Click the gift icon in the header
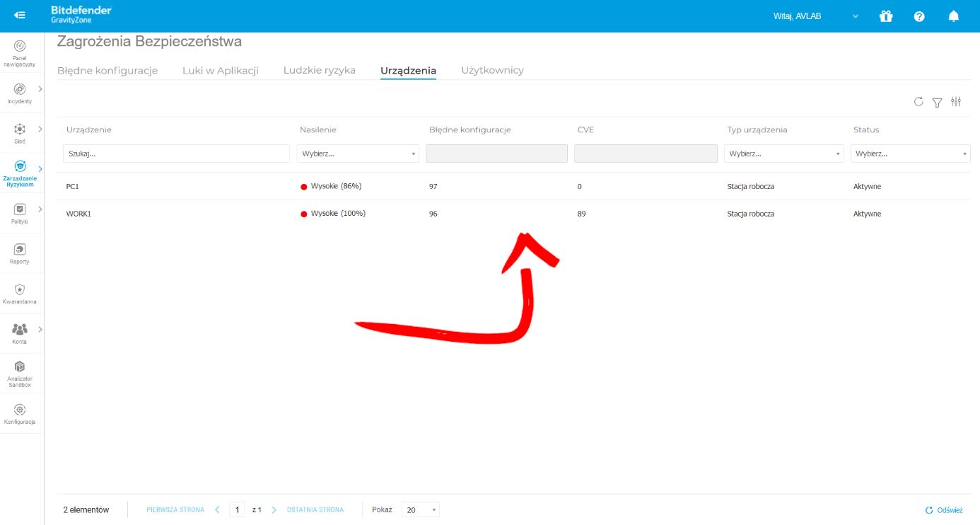The image size is (980, 525). (886, 16)
